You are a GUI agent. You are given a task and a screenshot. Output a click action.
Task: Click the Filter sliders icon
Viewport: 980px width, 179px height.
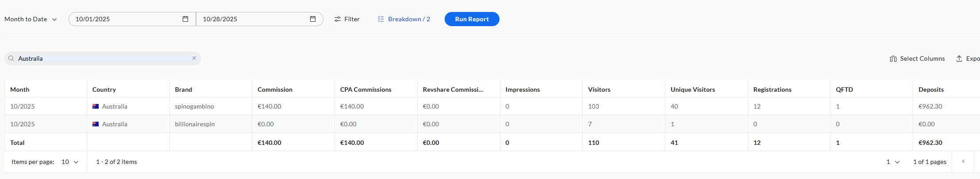[338, 19]
